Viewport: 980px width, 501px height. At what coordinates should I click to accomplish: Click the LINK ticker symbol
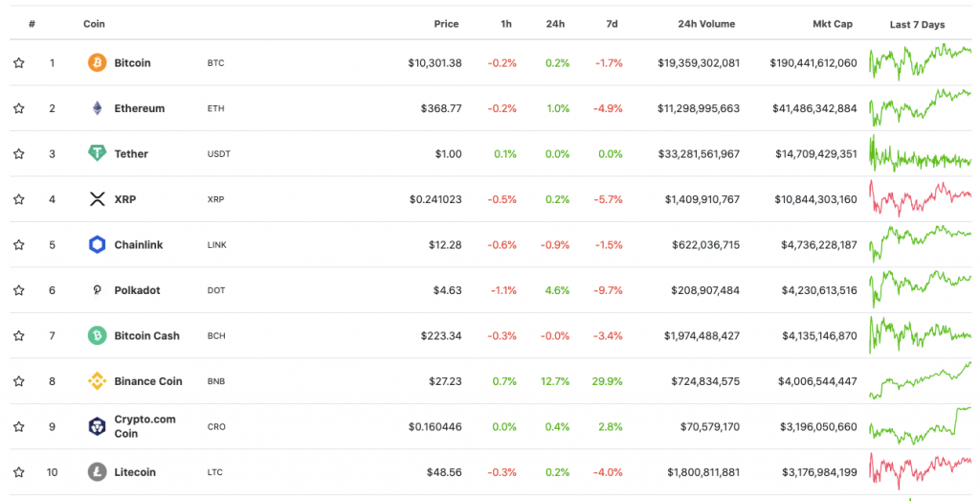[x=217, y=244]
